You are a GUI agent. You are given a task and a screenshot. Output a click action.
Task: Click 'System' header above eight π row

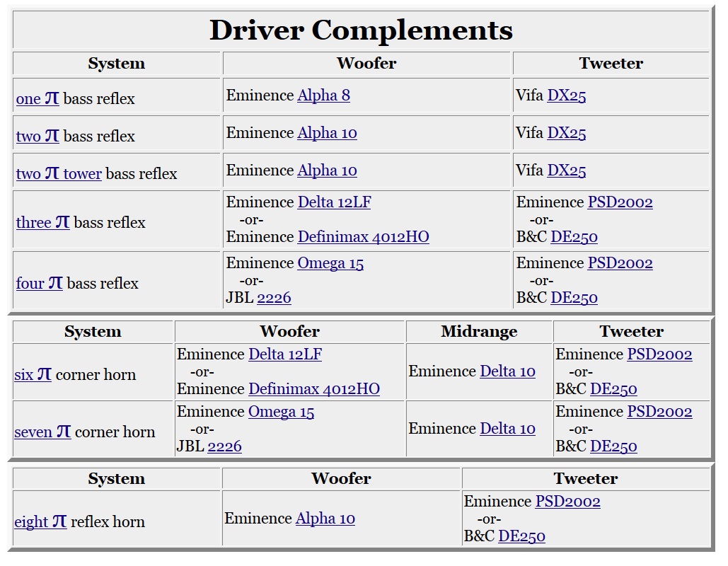(117, 479)
